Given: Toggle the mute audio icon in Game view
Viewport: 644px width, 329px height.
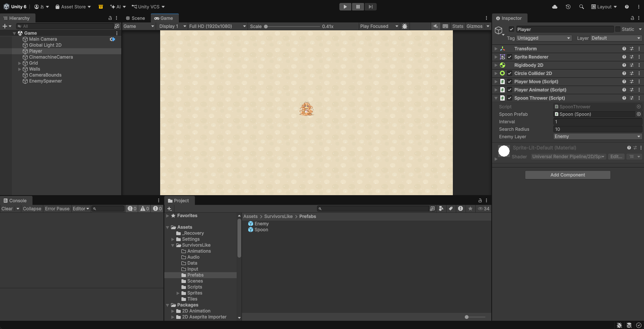Looking at the screenshot, I should [x=436, y=26].
